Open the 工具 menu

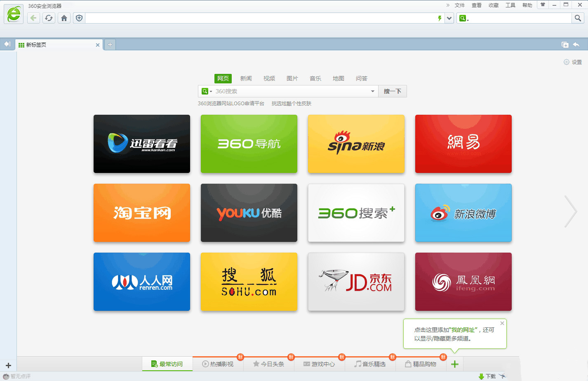point(510,5)
